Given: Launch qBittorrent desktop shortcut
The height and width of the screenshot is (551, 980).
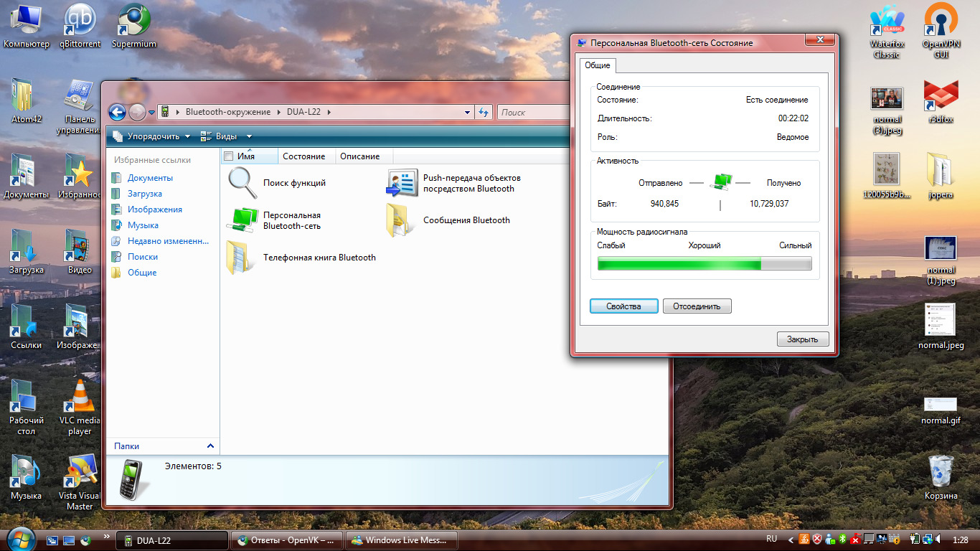Looking at the screenshot, I should click(80, 22).
